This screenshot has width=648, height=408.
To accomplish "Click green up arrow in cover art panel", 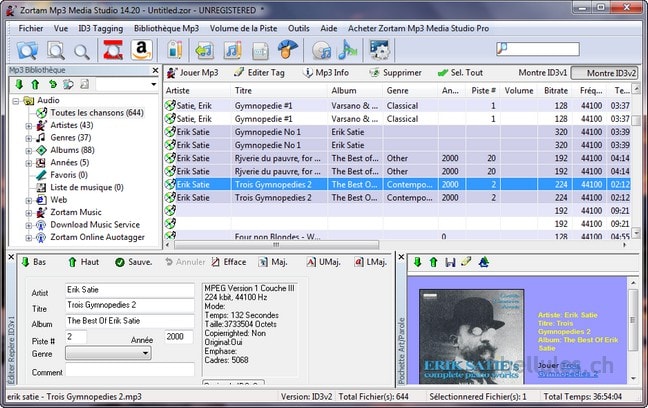I will click(x=434, y=262).
